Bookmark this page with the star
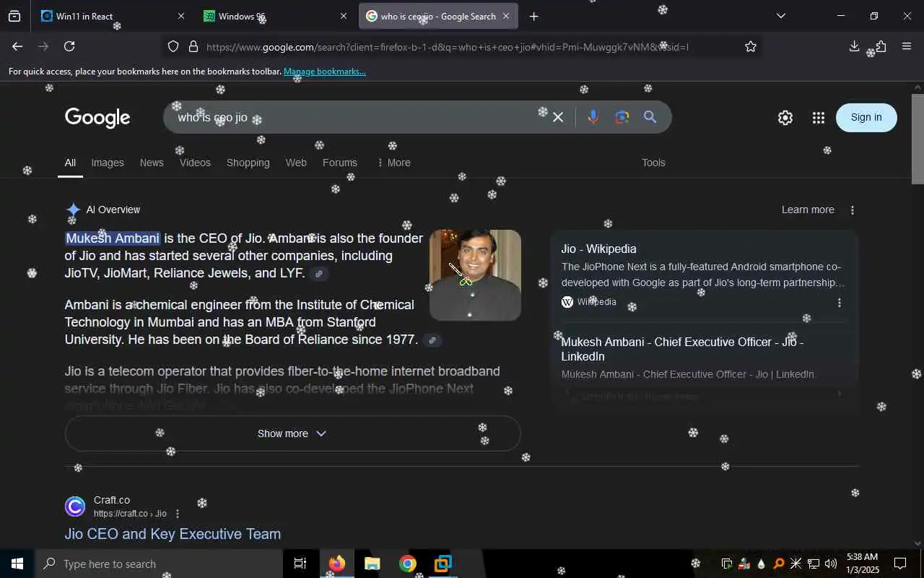The height and width of the screenshot is (578, 924). coord(751,46)
